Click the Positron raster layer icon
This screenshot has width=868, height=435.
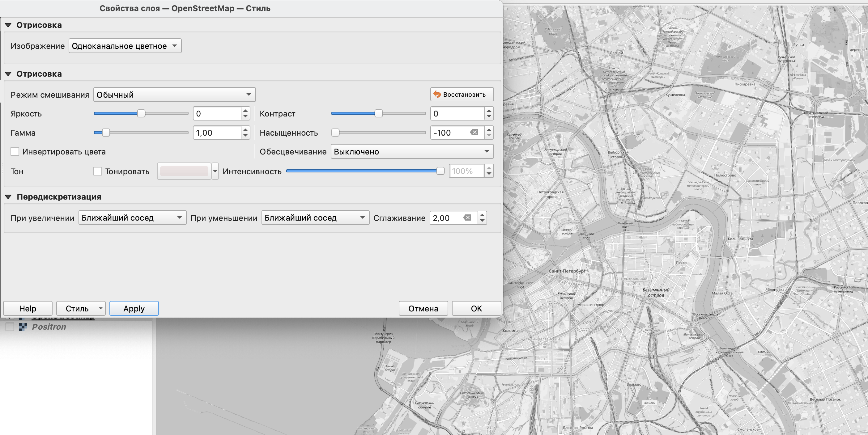click(23, 327)
